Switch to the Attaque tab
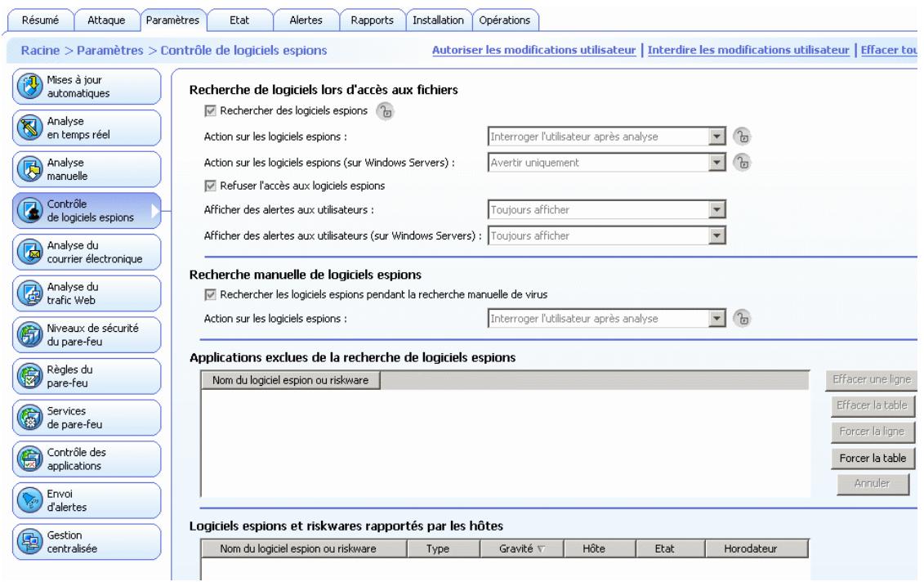This screenshot has height=582, width=924. point(106,20)
